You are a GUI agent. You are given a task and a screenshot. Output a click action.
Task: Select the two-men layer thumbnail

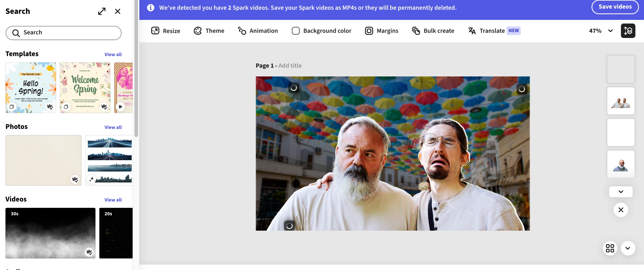click(x=620, y=101)
